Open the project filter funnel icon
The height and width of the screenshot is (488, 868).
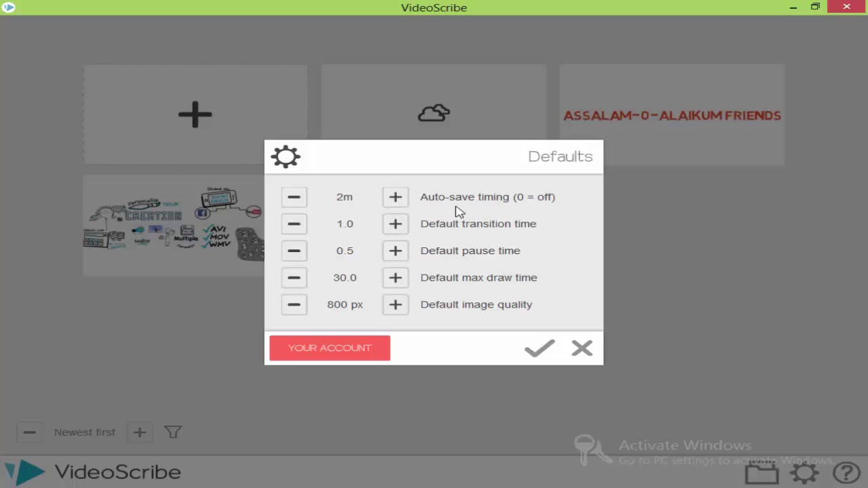(x=173, y=432)
